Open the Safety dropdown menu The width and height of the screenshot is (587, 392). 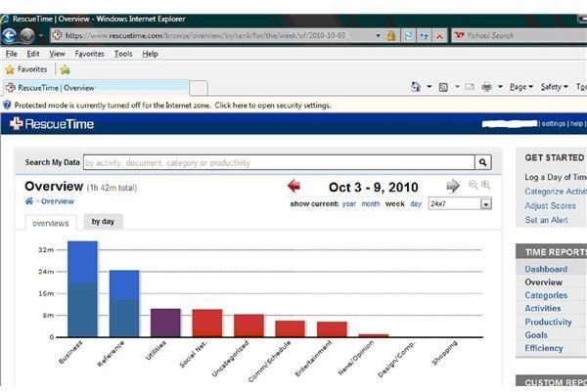pyautogui.click(x=555, y=87)
